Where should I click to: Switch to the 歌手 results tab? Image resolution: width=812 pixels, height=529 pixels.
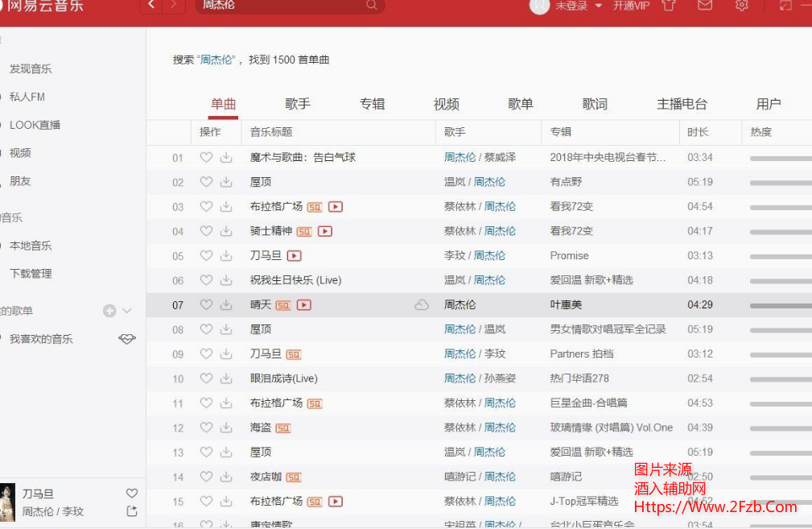coord(298,104)
